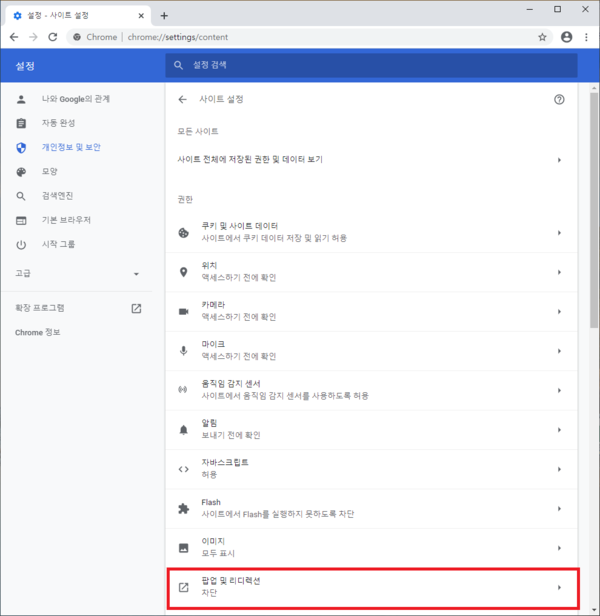Click the 설정 검색 search field

tap(371, 65)
